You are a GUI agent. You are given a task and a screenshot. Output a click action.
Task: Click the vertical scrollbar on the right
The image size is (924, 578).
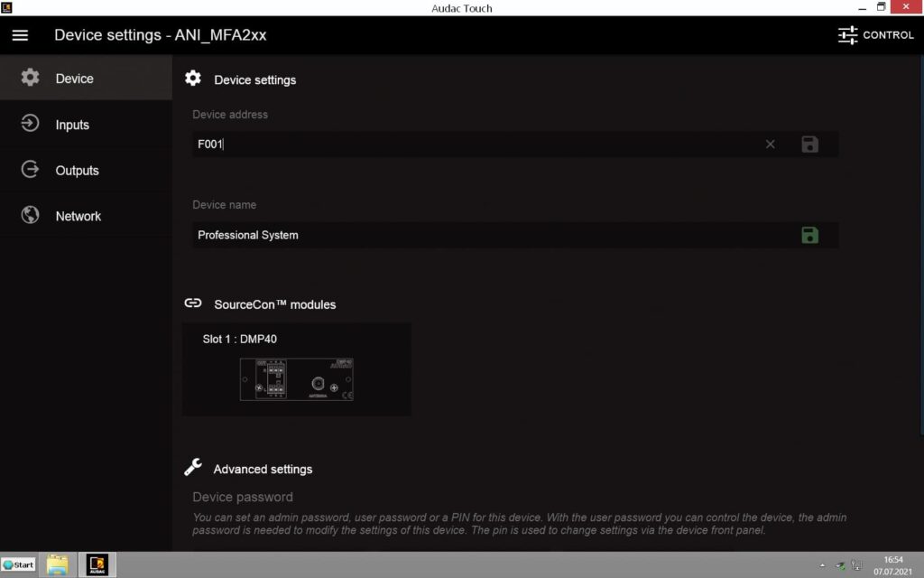pyautogui.click(x=921, y=247)
